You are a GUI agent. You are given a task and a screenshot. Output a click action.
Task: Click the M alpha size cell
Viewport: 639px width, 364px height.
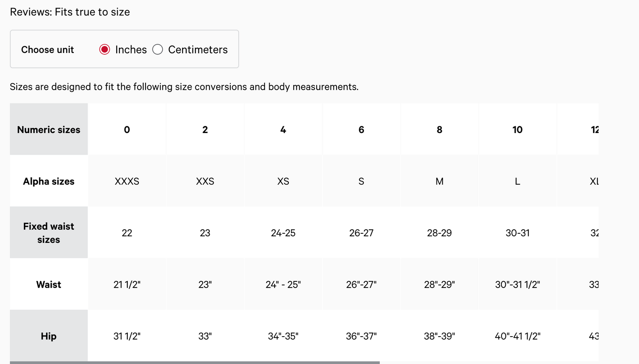point(440,181)
